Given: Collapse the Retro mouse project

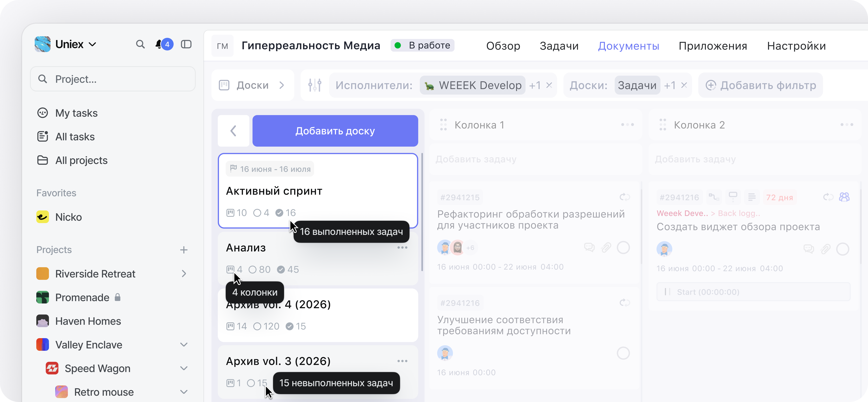Looking at the screenshot, I should 184,392.
